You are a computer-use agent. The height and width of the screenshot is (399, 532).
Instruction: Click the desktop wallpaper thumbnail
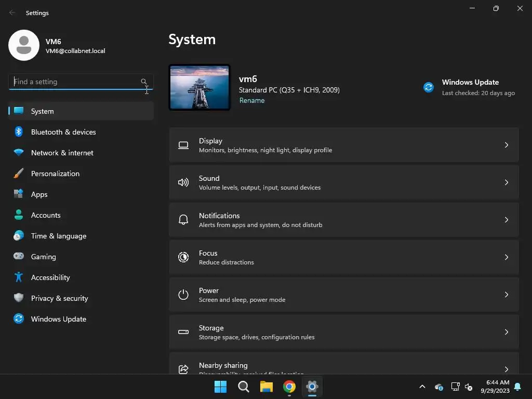(199, 87)
